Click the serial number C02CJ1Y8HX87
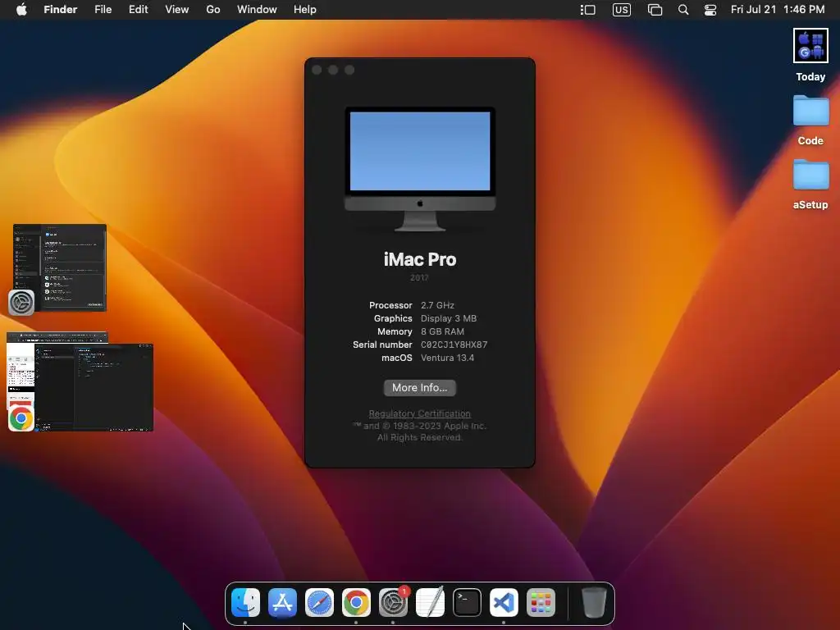This screenshot has height=630, width=840. [454, 345]
